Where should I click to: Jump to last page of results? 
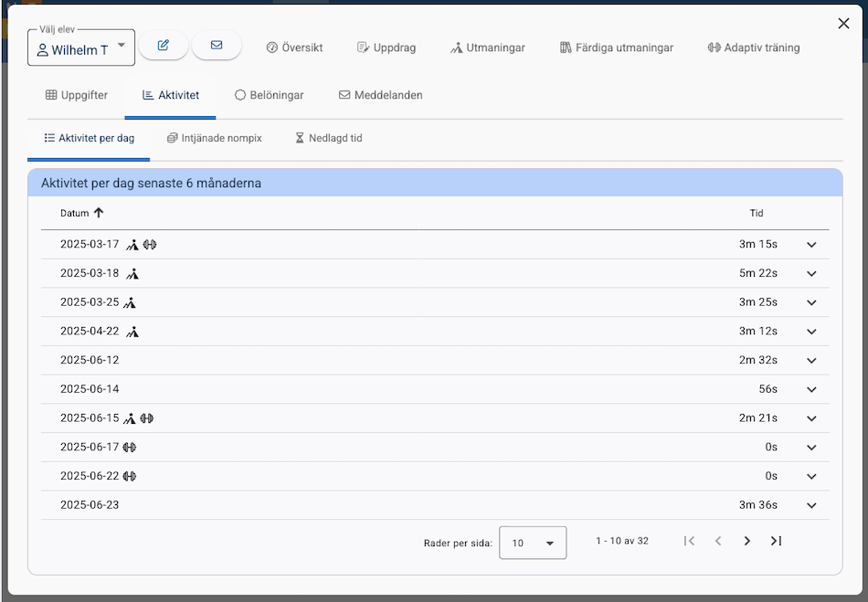click(776, 542)
